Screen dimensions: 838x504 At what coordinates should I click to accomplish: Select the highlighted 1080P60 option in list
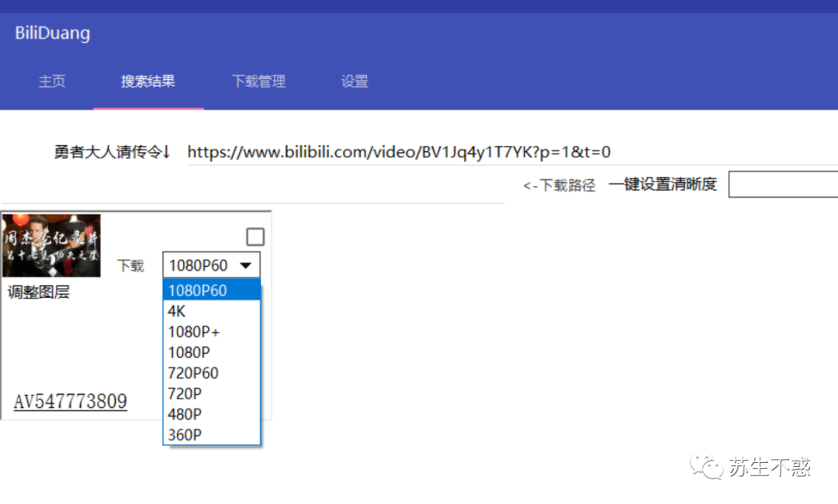coord(212,291)
